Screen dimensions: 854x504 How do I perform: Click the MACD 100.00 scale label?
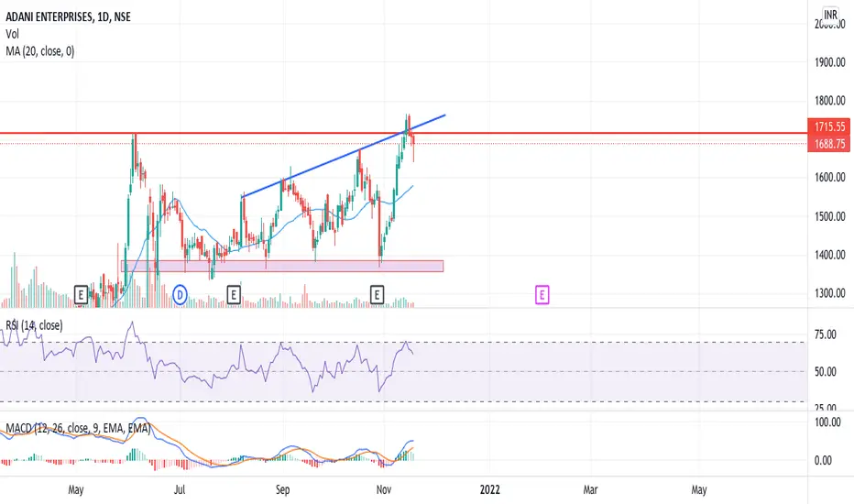[x=827, y=422]
